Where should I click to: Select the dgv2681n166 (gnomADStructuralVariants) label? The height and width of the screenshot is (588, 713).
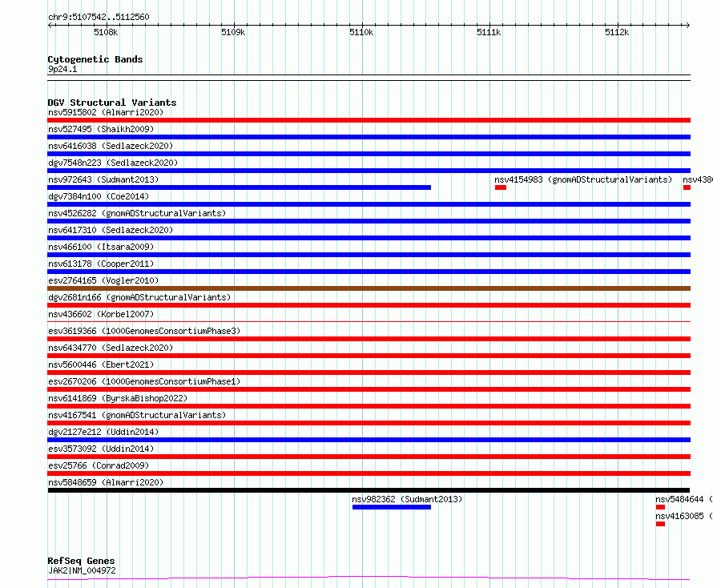click(x=139, y=297)
